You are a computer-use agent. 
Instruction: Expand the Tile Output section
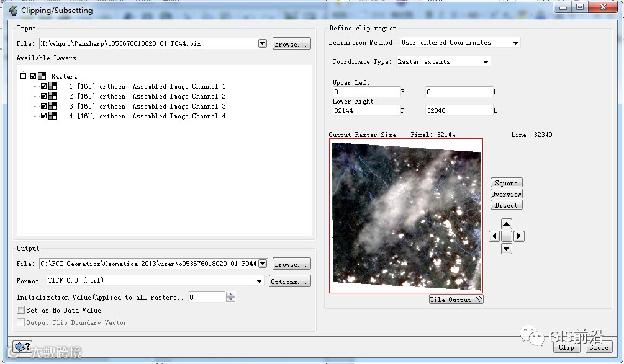click(x=456, y=300)
